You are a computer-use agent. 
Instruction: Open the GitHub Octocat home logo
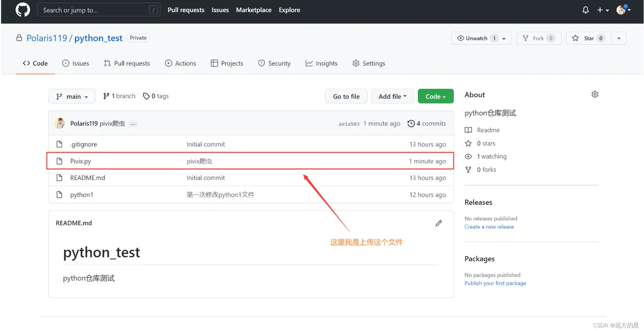point(23,10)
